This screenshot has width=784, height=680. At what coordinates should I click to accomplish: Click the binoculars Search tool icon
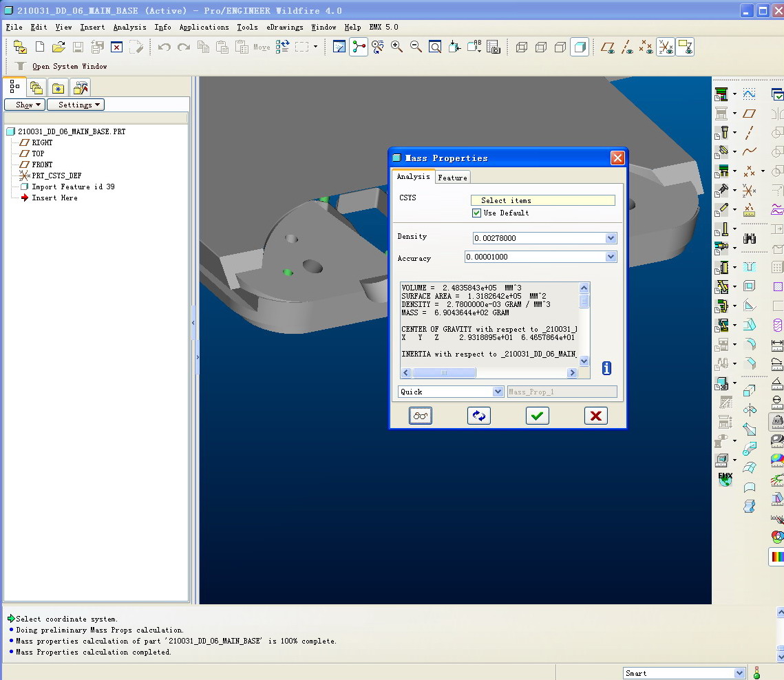pos(749,238)
